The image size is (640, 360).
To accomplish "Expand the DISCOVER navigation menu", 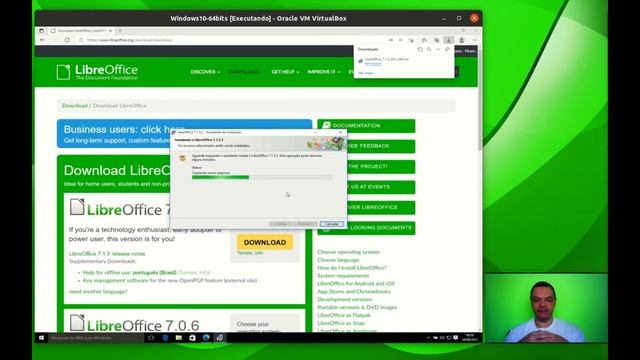I will coord(205,72).
